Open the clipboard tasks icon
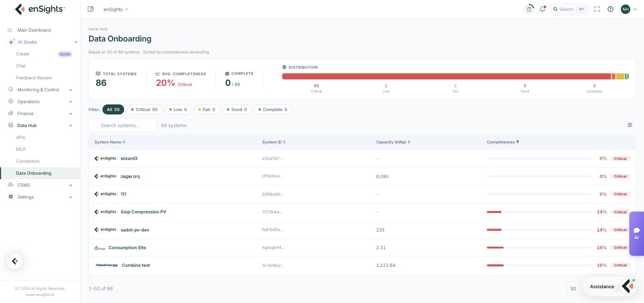The image size is (644, 303). pyautogui.click(x=529, y=9)
